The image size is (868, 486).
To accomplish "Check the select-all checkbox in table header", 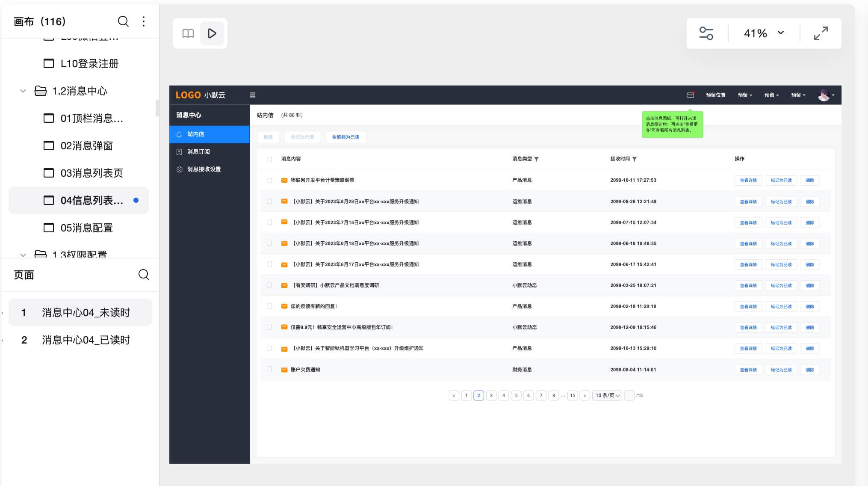I will click(x=269, y=160).
